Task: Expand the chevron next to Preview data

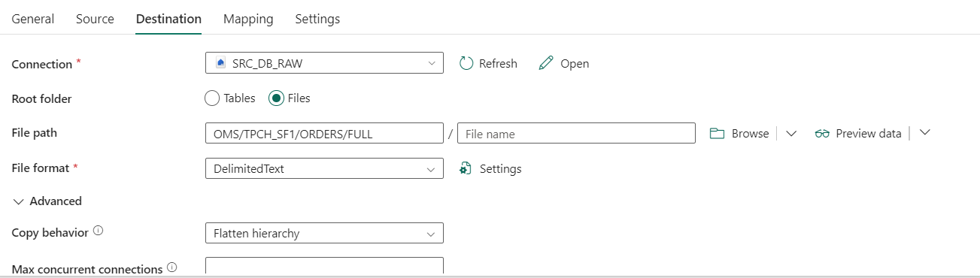Action: [925, 133]
